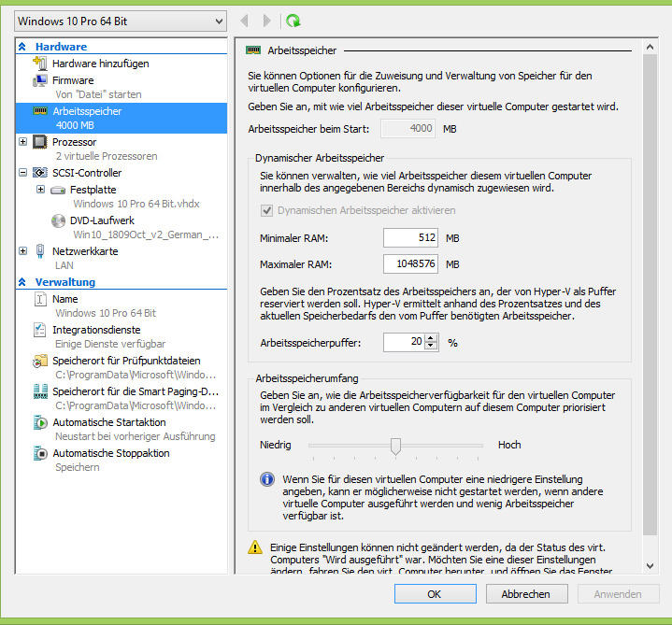This screenshot has height=625, width=672.
Task: Select the DVD-Laufwerk entry
Action: pos(102,220)
